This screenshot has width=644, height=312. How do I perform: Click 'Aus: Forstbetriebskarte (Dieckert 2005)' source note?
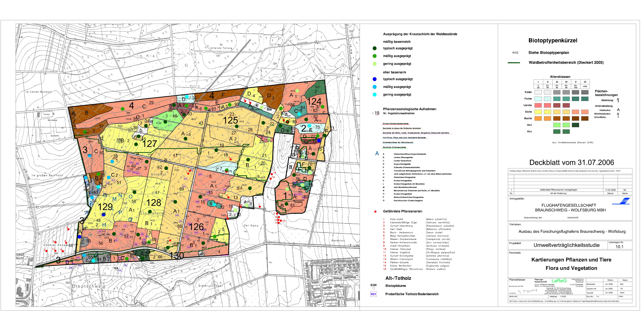point(573,143)
